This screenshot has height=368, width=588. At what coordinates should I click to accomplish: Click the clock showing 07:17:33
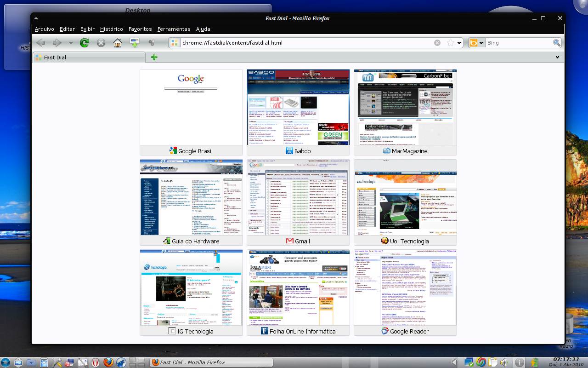[565, 359]
